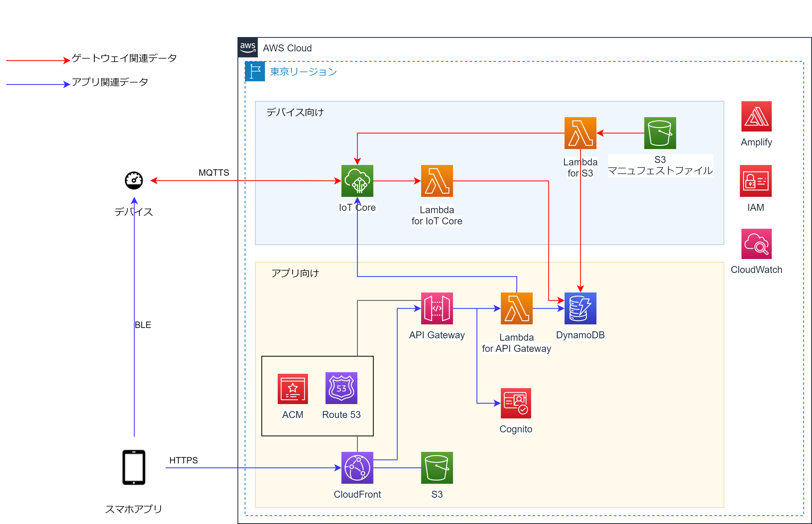Viewport: 812px width, 524px height.
Task: Click the Lambda for IoT Core label
Action: tap(437, 216)
